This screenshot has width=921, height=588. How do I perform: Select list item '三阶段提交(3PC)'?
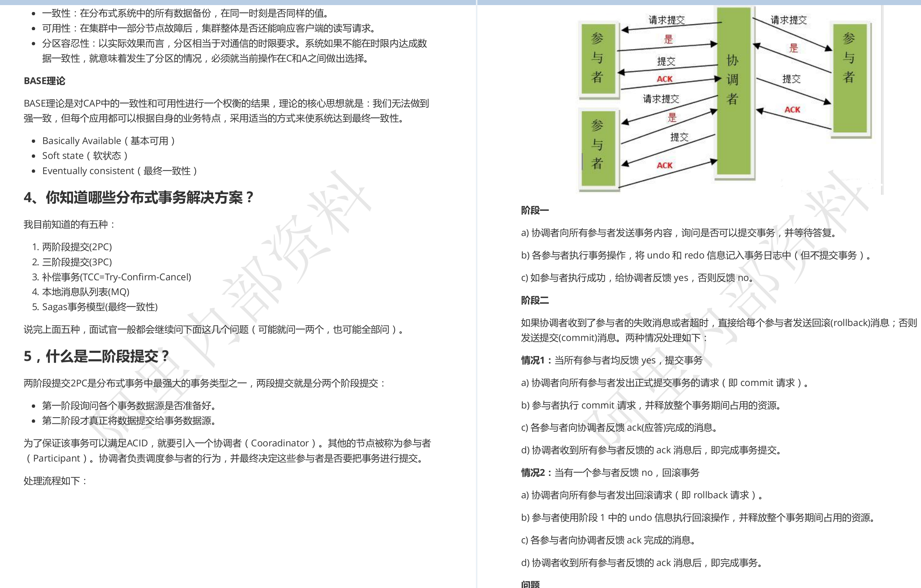tap(76, 262)
